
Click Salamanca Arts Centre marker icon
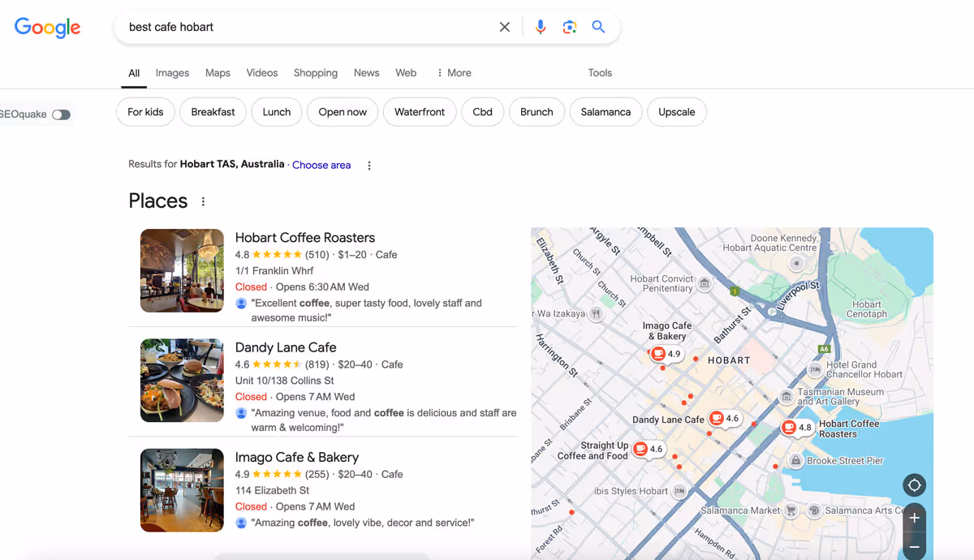click(x=814, y=510)
